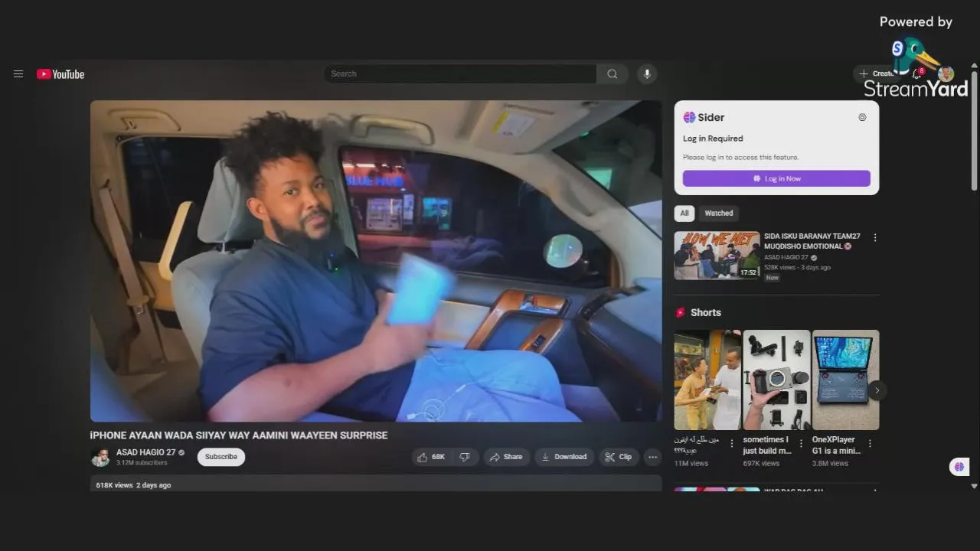Screen dimensions: 980x551
Task: Play the first Short with 11M views
Action: click(x=707, y=380)
